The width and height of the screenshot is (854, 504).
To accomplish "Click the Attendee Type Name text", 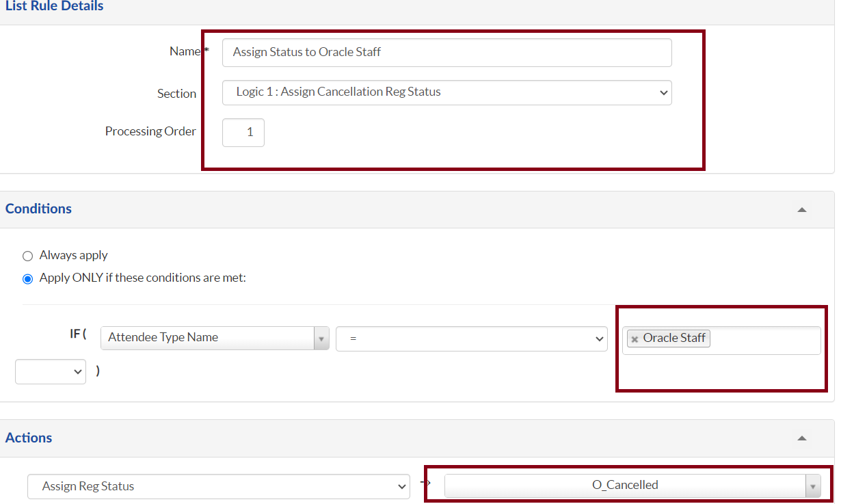I will coord(163,337).
